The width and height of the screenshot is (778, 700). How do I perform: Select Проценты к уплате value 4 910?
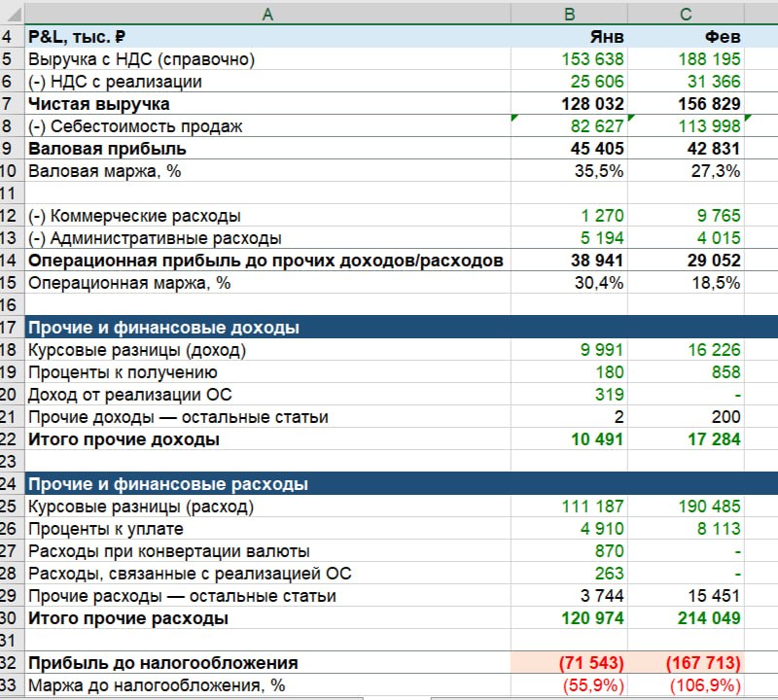569,528
